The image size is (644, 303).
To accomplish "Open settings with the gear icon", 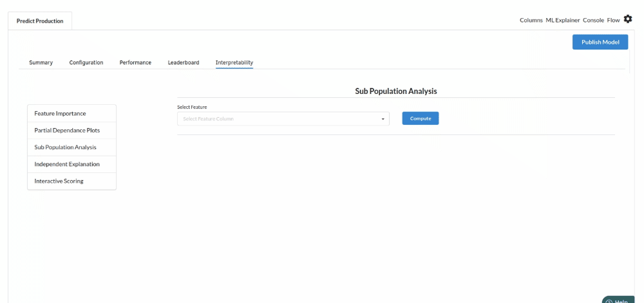I will click(x=628, y=19).
